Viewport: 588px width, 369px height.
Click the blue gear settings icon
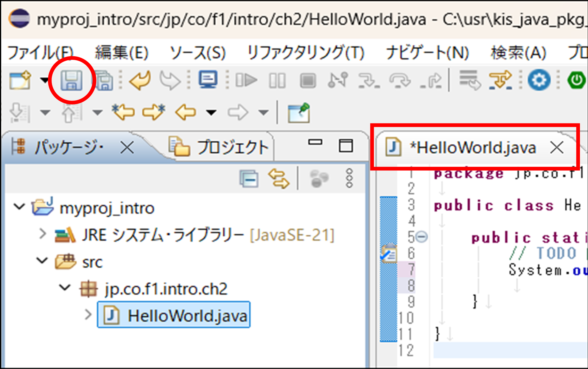(x=539, y=80)
